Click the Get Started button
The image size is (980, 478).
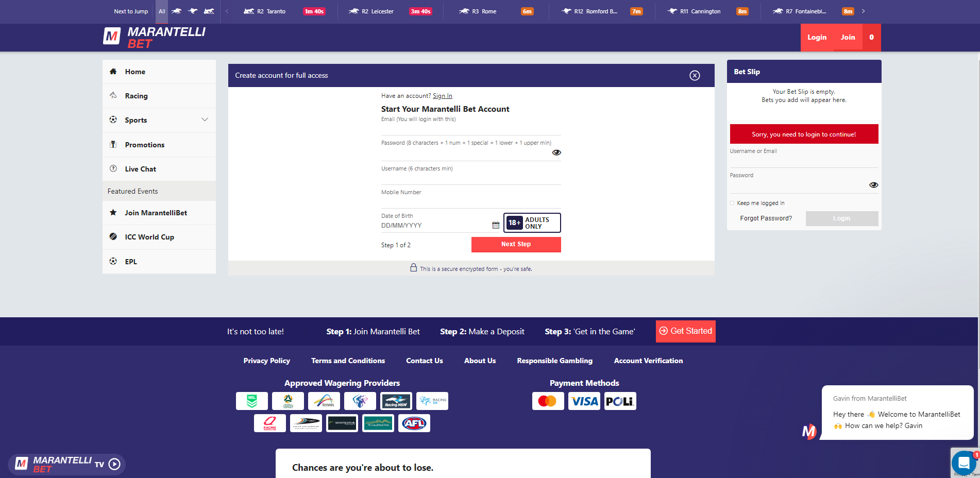pos(685,331)
